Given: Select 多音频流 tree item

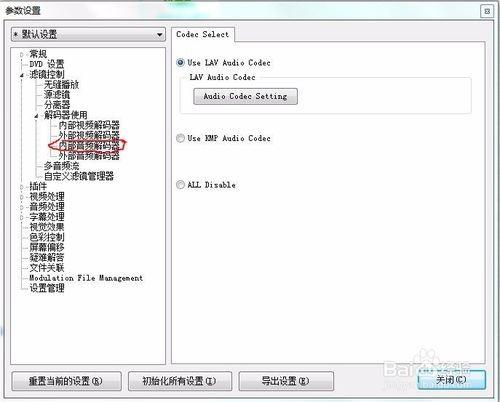Looking at the screenshot, I should tap(62, 166).
